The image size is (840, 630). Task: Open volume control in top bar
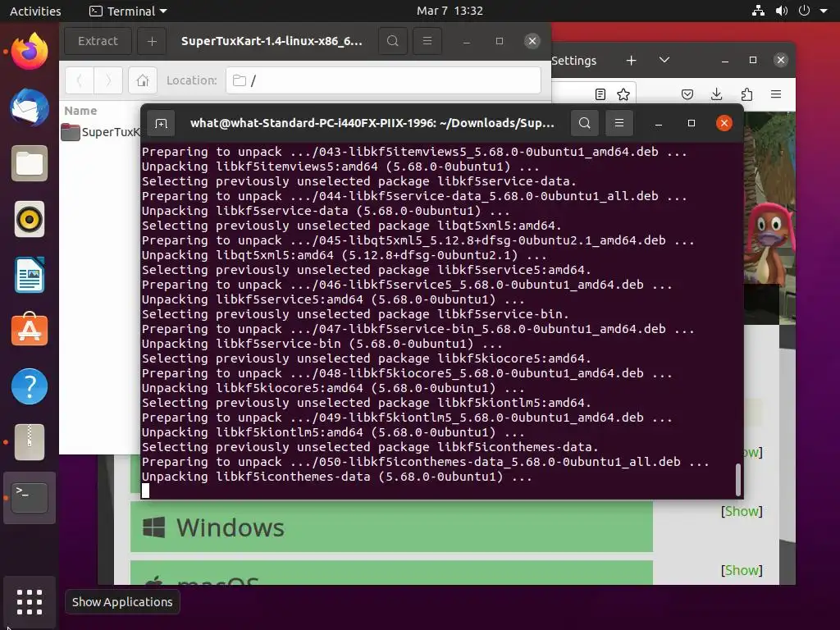click(x=782, y=11)
